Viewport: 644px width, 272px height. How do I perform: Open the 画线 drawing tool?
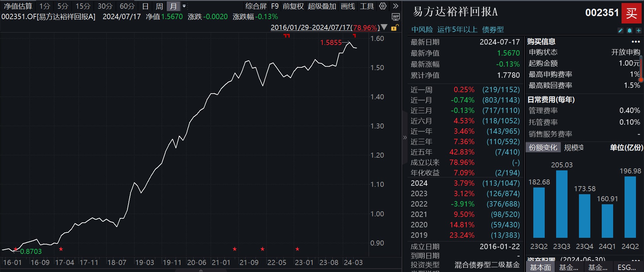(348, 6)
